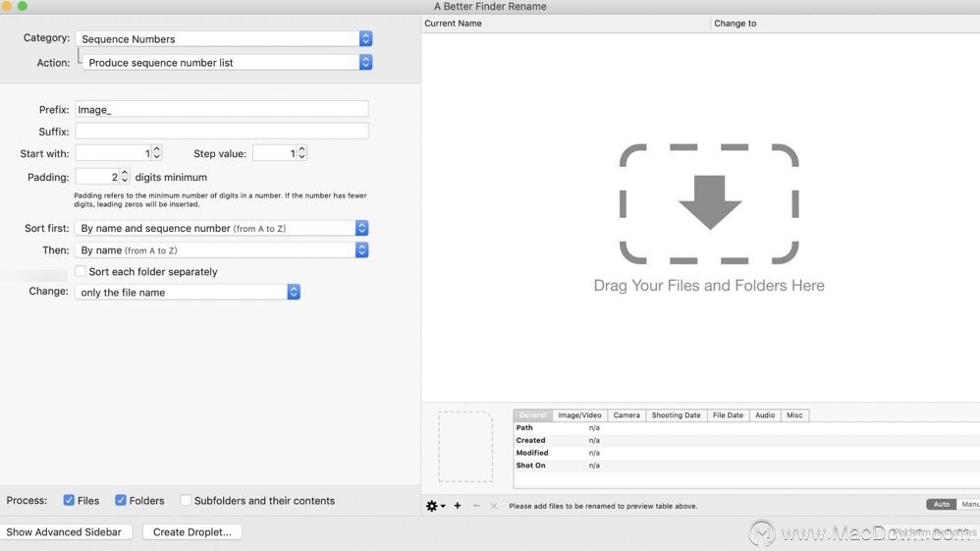Screen dimensions: 980x552
Task: Toggle the Files checkbox
Action: (x=69, y=500)
